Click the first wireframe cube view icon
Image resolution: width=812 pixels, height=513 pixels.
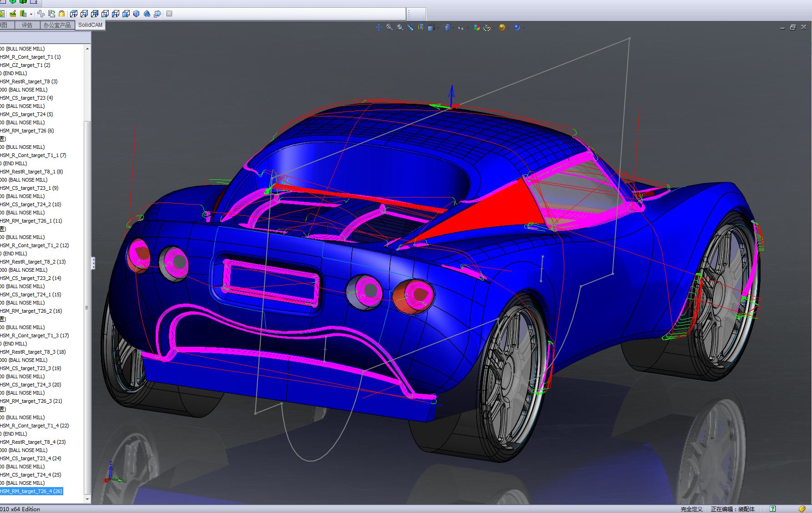pos(73,14)
